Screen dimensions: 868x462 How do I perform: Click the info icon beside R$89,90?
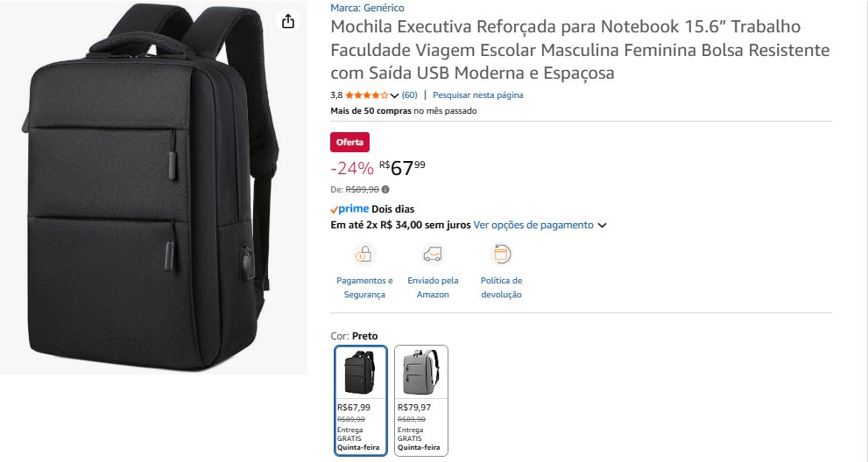coord(385,189)
